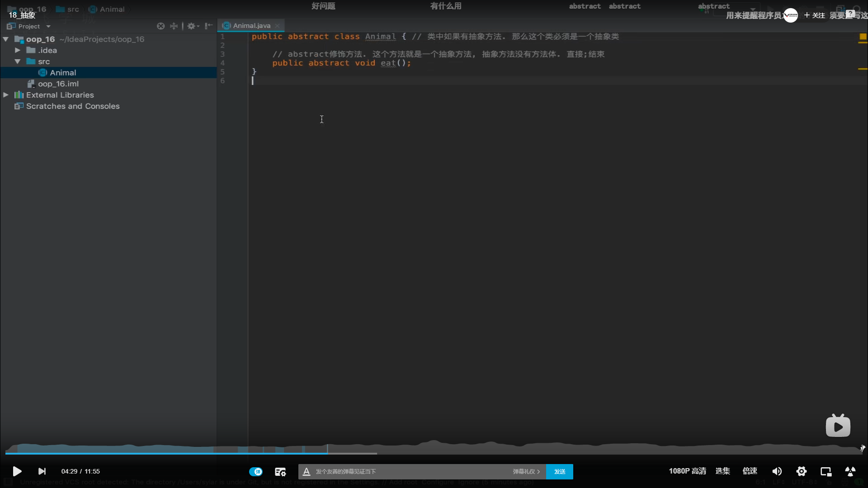This screenshot has height=488, width=868.
Task: Mute the video volume icon
Action: (777, 471)
